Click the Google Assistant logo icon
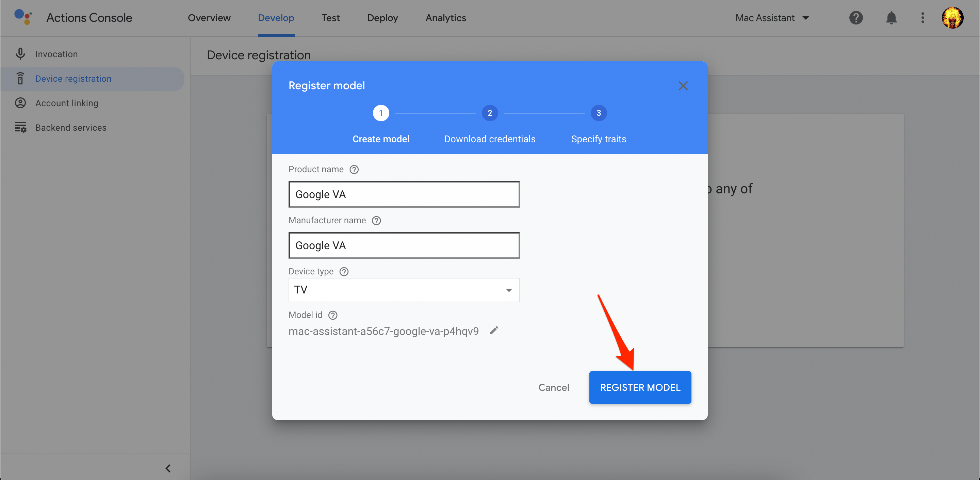 coord(23,17)
